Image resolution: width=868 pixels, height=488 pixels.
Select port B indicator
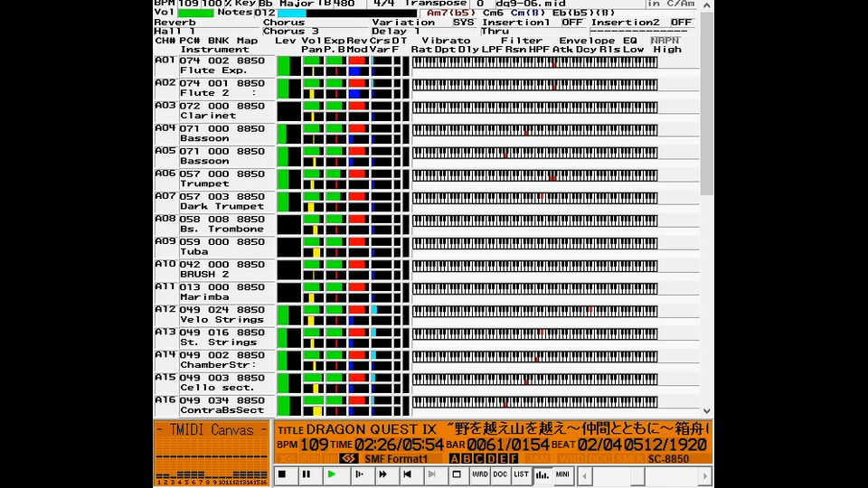click(x=467, y=458)
